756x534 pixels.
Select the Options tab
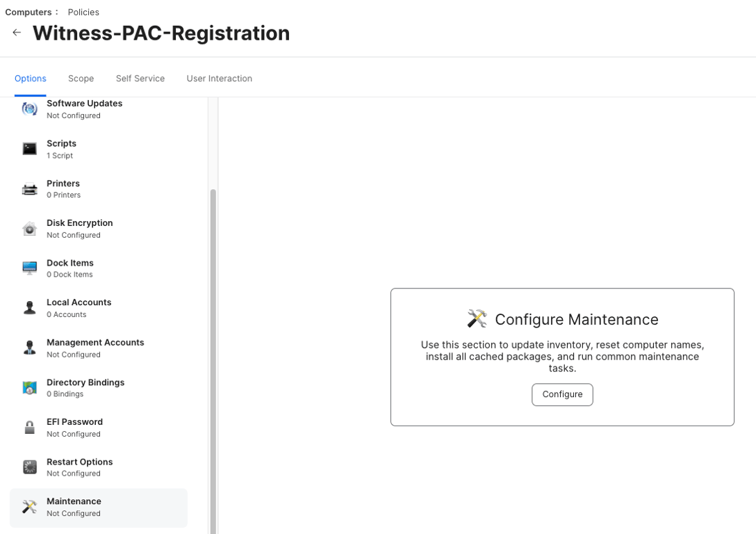tap(31, 79)
